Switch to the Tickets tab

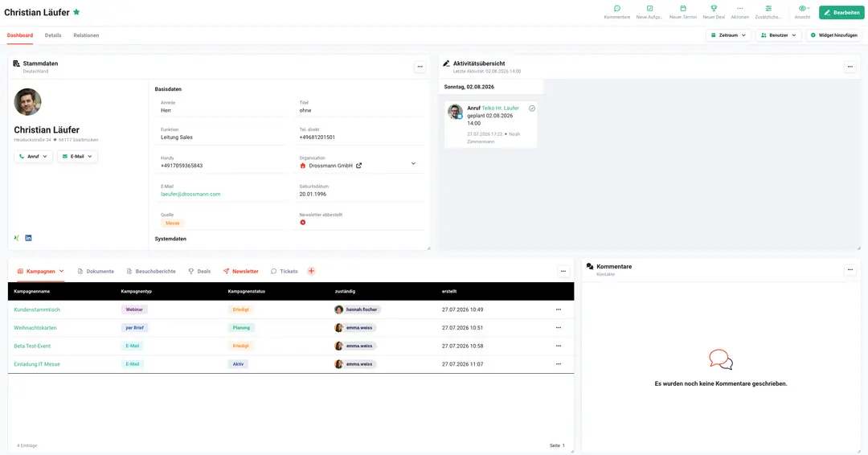pos(284,271)
